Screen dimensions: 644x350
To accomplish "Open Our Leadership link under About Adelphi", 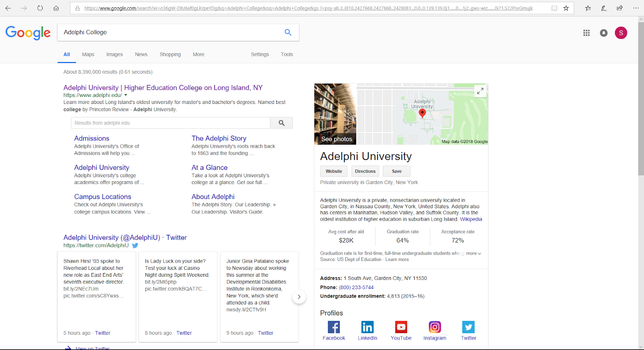I will click(209, 212).
